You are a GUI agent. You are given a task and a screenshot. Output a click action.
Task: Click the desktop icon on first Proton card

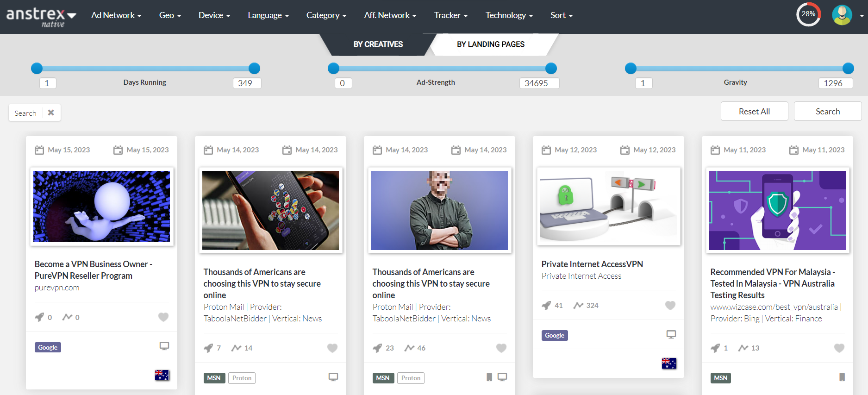[x=333, y=377]
